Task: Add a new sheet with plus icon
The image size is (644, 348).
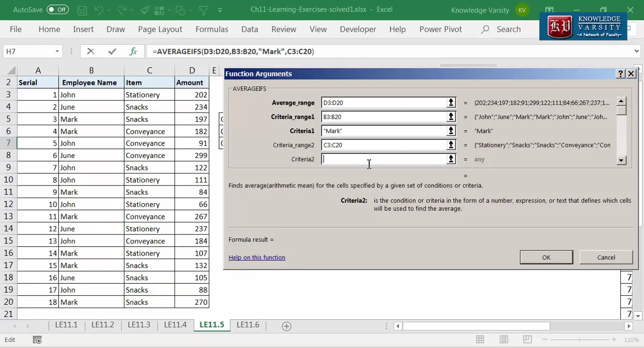Action: (x=286, y=326)
